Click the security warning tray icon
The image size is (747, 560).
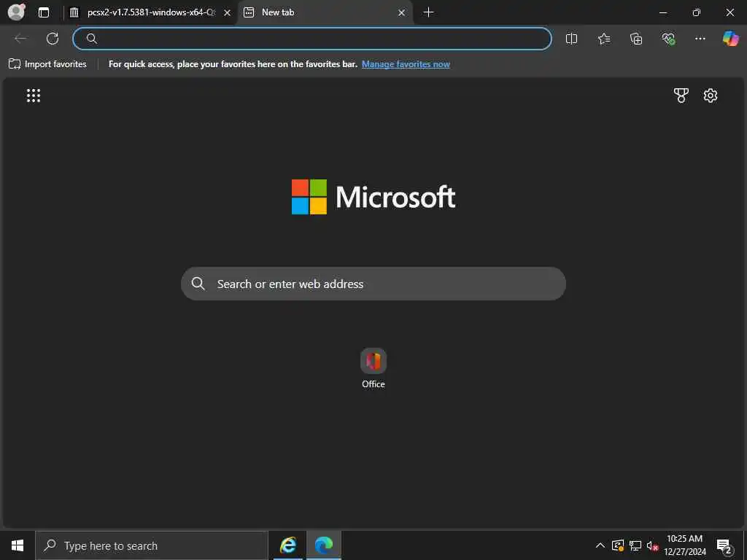click(x=618, y=545)
